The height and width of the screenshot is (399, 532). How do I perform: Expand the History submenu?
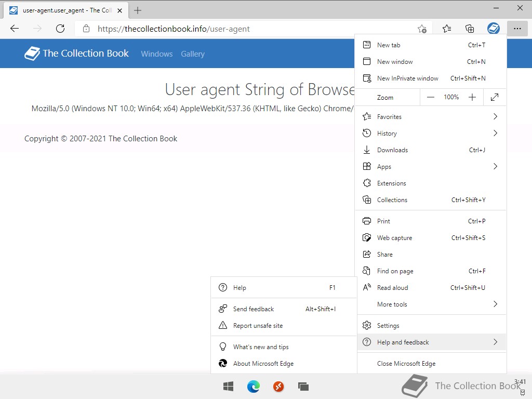431,133
